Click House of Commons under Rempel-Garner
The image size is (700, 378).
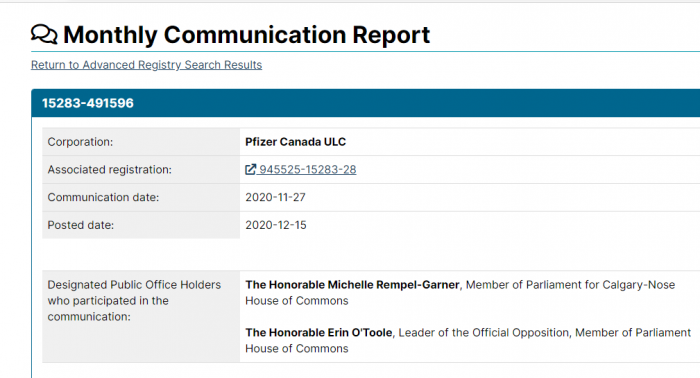(x=297, y=301)
